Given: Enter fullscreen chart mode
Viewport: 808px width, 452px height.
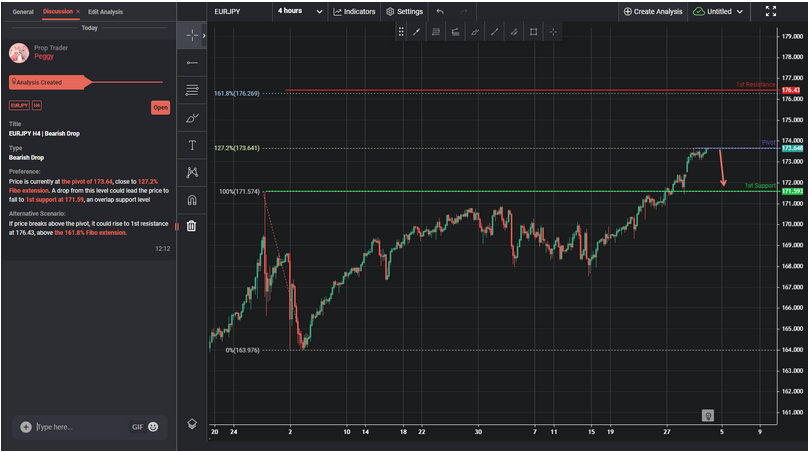Looking at the screenshot, I should tap(770, 11).
